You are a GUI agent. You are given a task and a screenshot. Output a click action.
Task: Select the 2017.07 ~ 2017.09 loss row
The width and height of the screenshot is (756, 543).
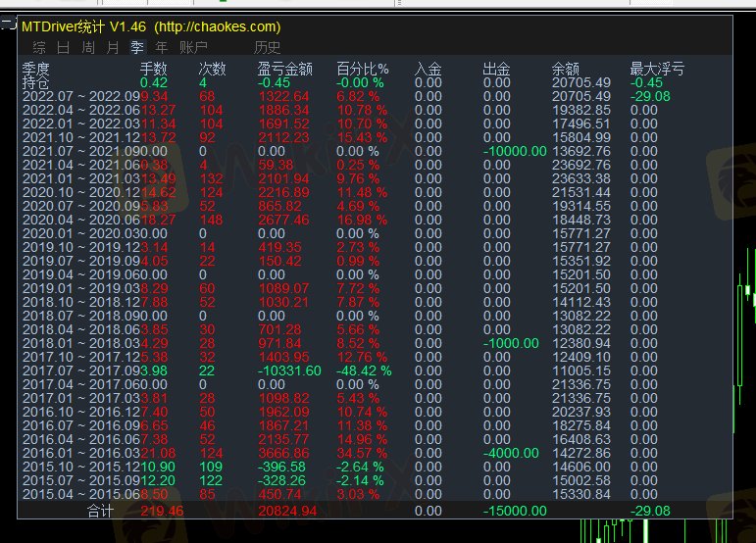(x=80, y=371)
